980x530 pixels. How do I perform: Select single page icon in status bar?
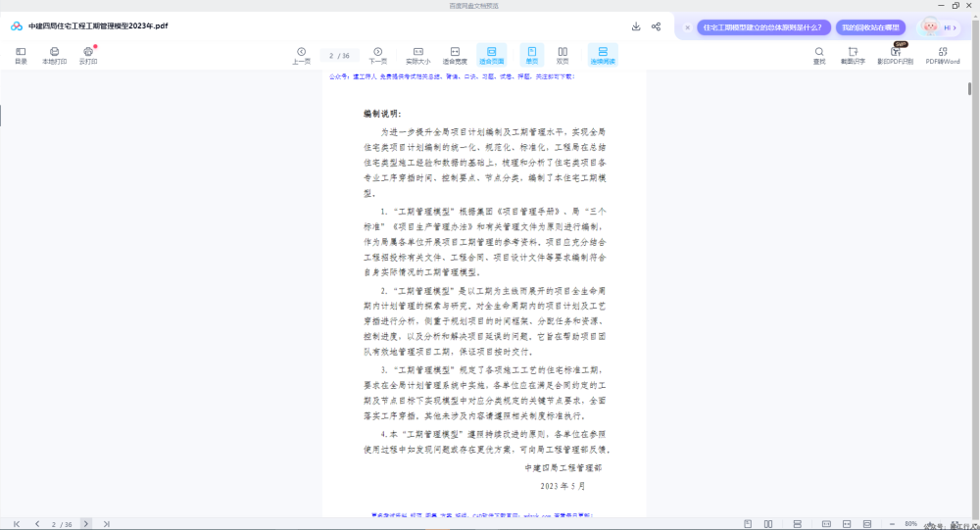(748, 524)
